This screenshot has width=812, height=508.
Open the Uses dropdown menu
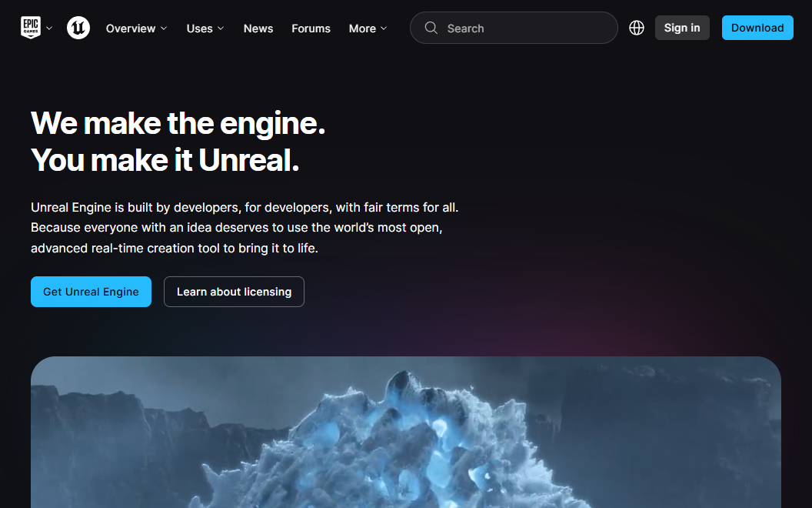[x=205, y=28]
